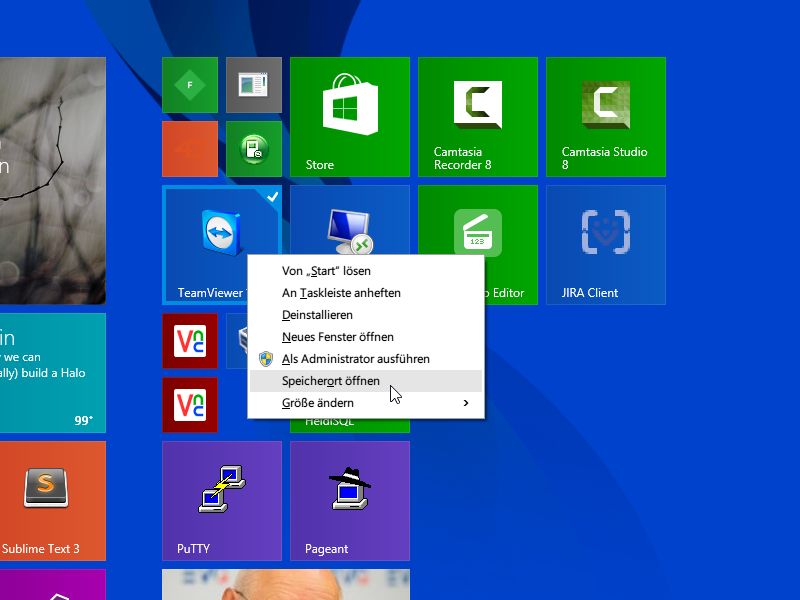
Task: Choose Als Administrator ausführen
Action: point(366,359)
